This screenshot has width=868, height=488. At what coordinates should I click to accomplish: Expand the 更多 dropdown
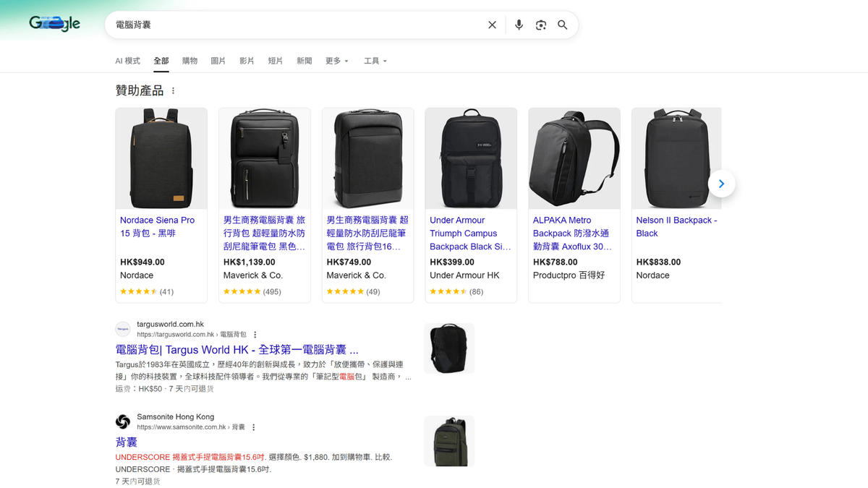coord(336,61)
